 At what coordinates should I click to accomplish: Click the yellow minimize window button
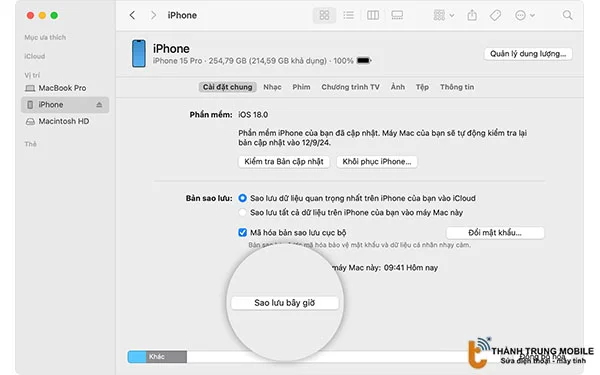(x=42, y=15)
